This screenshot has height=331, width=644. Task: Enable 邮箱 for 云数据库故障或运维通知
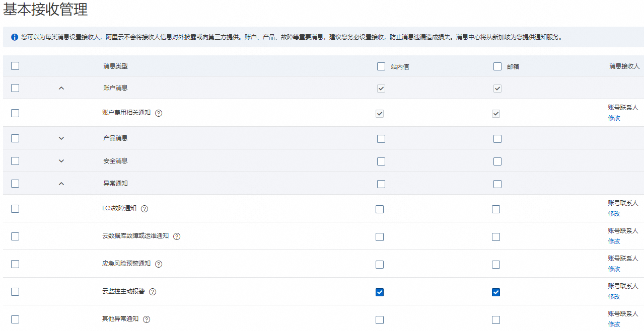496,237
